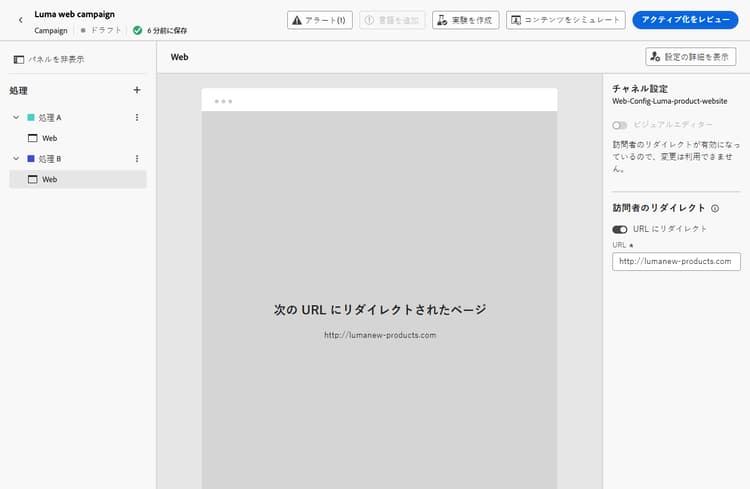Select the Web item under 処理 A
This screenshot has width=750, height=489.
coord(78,138)
